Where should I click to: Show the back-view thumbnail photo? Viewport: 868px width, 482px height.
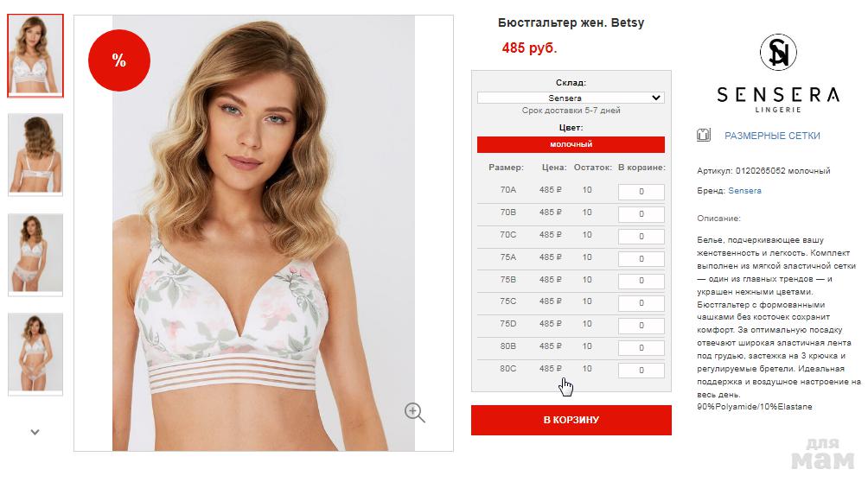point(35,155)
